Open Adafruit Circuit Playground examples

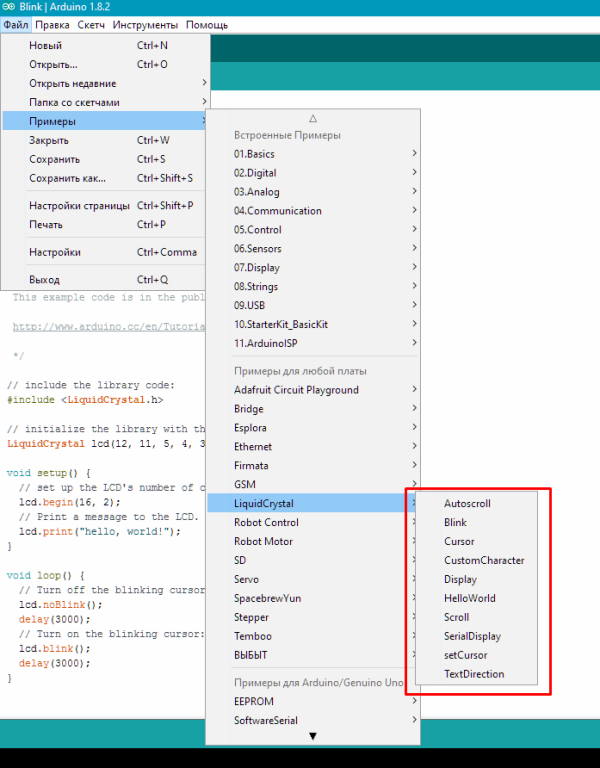click(313, 390)
